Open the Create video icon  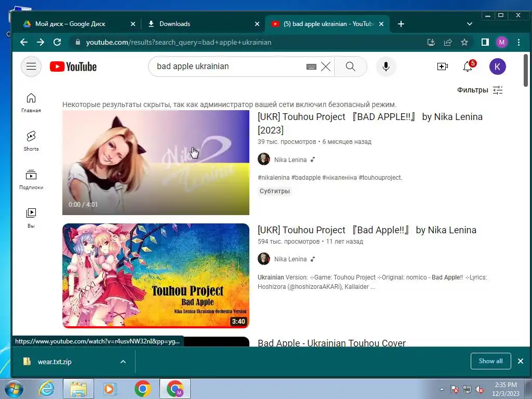tap(443, 66)
